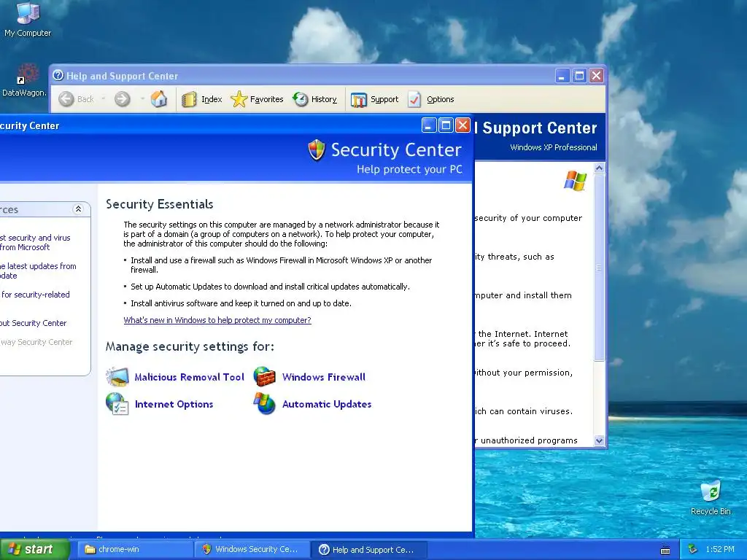The height and width of the screenshot is (560, 747).
Task: Click the Help and Support Center title icon
Action: 58,75
